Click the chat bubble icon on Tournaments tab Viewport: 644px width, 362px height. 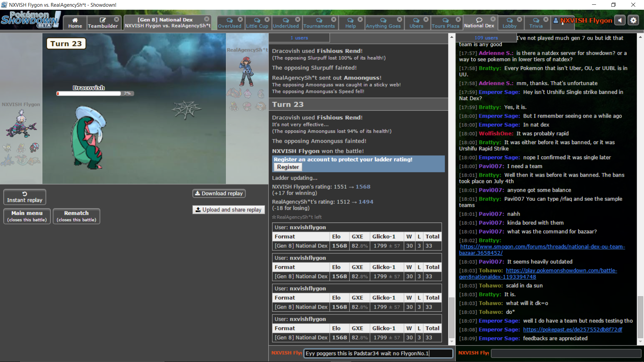319,20
